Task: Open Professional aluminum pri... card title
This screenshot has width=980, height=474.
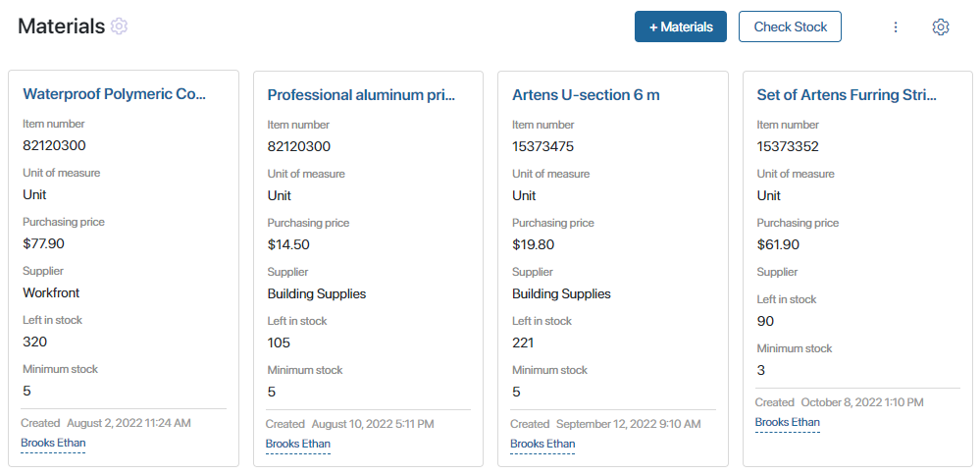Action: tap(361, 95)
